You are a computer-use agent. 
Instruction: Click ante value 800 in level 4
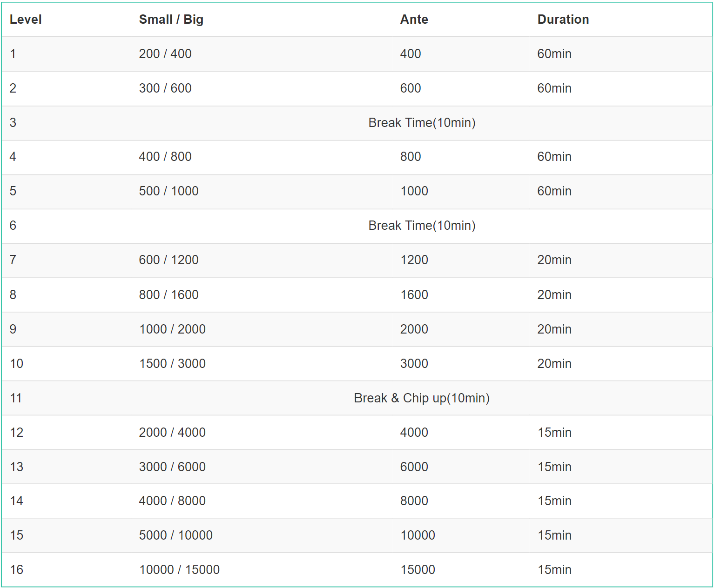[x=411, y=157]
